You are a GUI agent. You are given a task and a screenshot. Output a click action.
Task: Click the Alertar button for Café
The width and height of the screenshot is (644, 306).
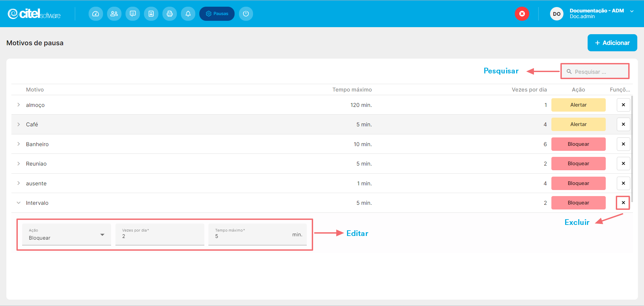tap(578, 124)
